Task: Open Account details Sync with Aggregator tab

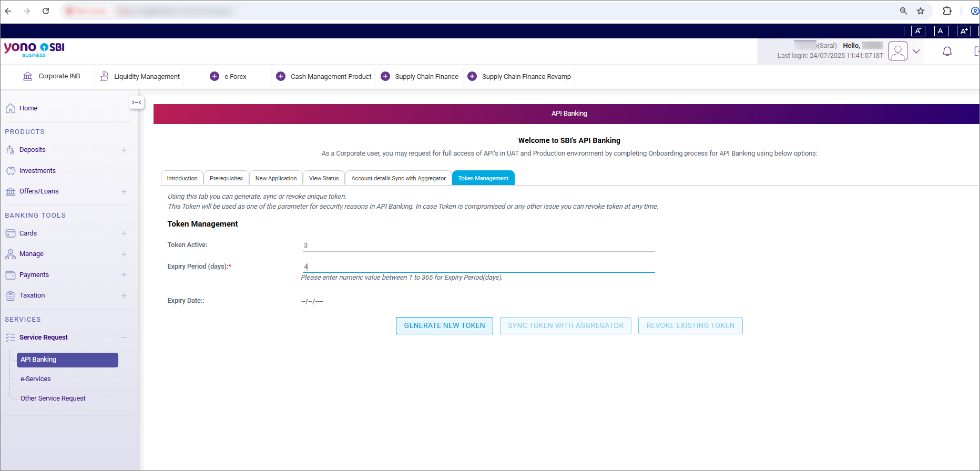Action: tap(399, 178)
